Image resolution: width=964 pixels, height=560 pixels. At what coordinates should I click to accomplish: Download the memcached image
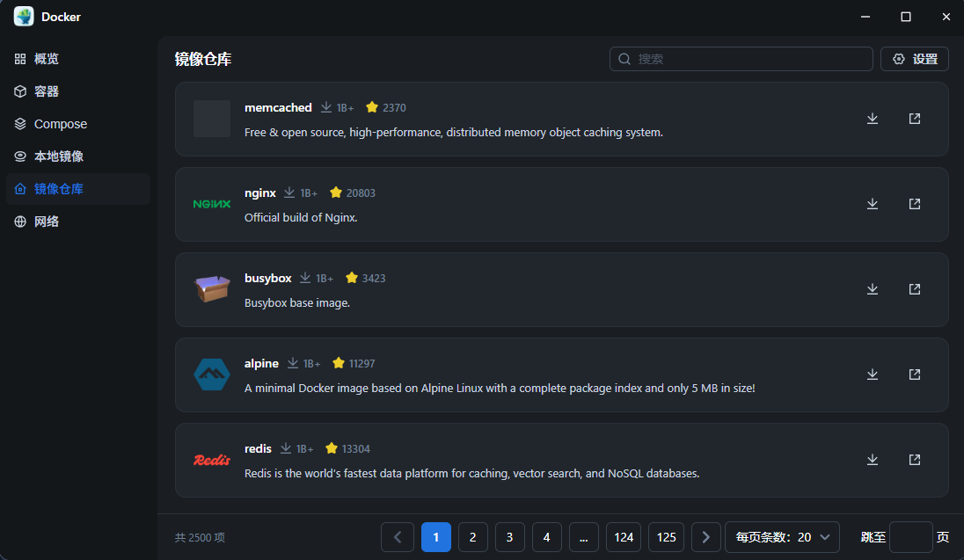click(x=873, y=119)
